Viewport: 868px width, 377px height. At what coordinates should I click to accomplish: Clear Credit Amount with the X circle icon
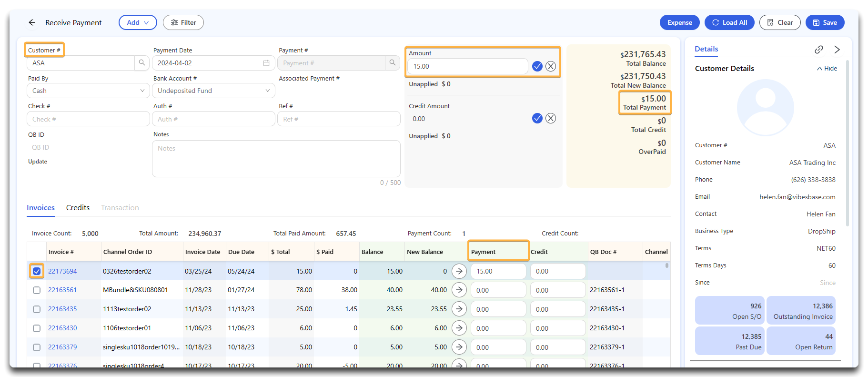(x=551, y=119)
